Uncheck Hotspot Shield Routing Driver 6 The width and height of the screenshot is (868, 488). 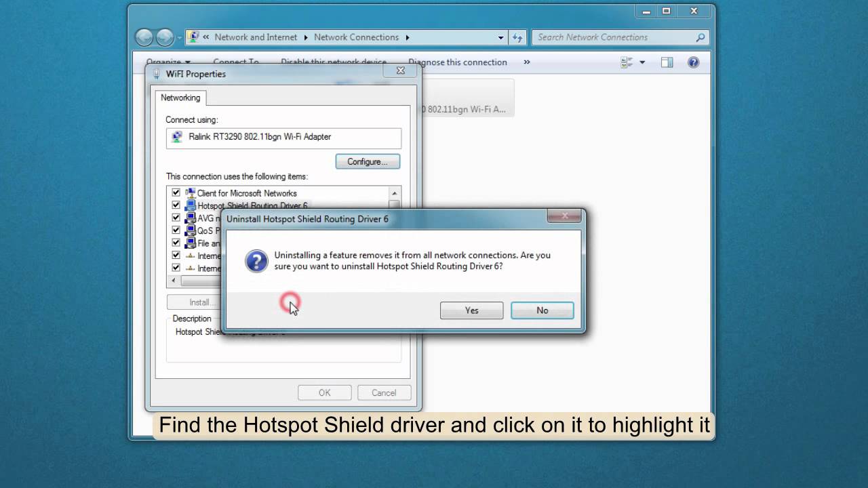[176, 205]
